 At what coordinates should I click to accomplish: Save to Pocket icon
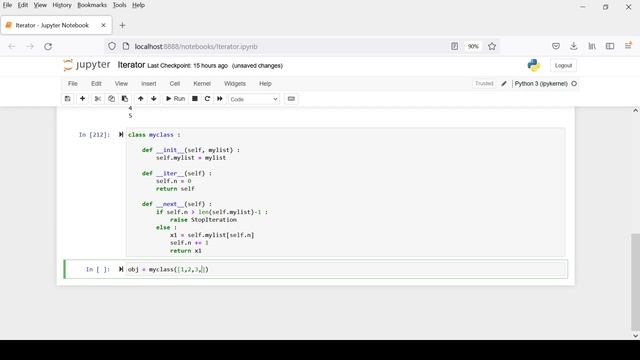point(556,46)
